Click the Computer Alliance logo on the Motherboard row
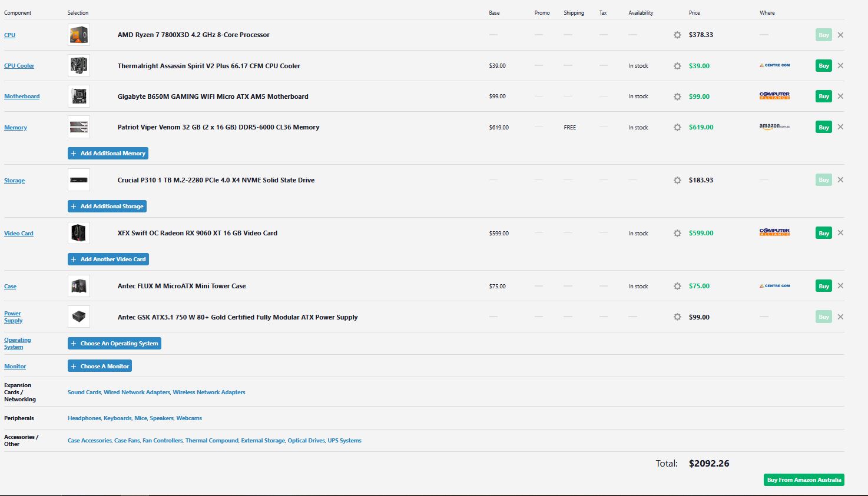This screenshot has height=496, width=868. point(774,96)
